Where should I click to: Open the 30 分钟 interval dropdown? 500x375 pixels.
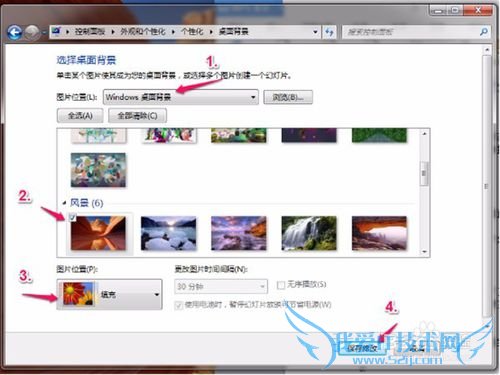point(221,286)
